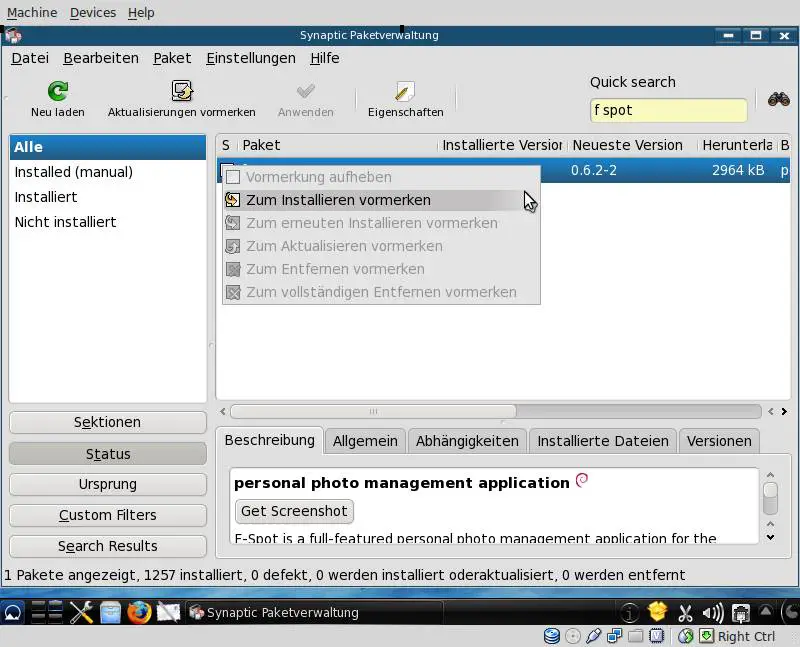Image resolution: width=800 pixels, height=647 pixels.
Task: Click the Ursprung filter button
Action: [108, 484]
